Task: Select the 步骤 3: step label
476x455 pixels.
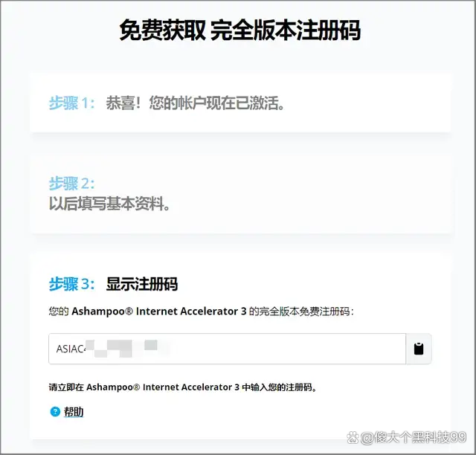Action: click(71, 285)
